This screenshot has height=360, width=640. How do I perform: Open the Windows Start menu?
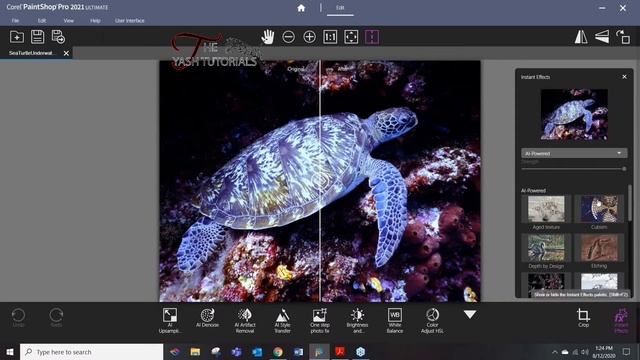(10, 352)
